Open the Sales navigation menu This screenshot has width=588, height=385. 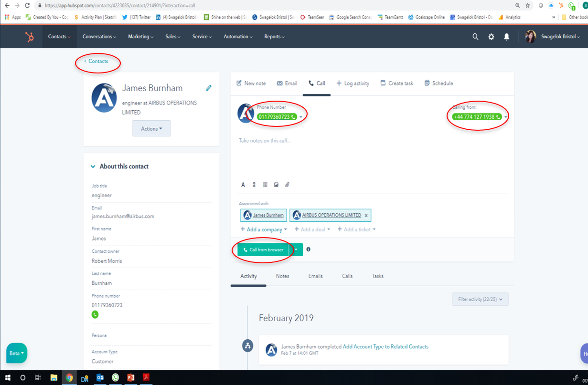click(x=173, y=37)
